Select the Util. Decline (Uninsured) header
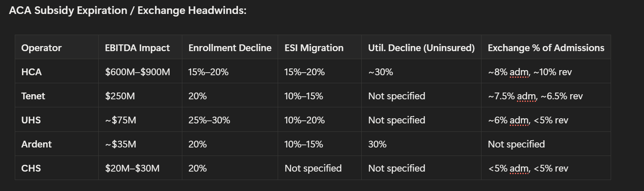 point(421,48)
